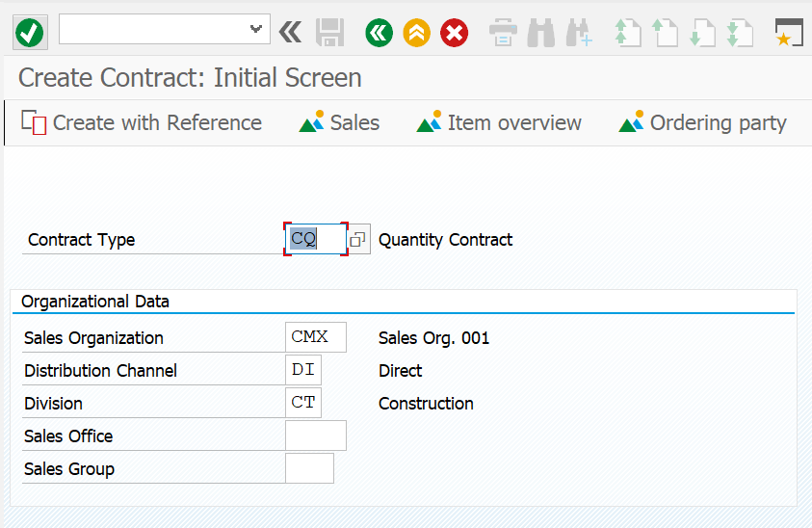Viewport: 812px width, 528px height.
Task: Open the Sales view button
Action: coord(340,123)
